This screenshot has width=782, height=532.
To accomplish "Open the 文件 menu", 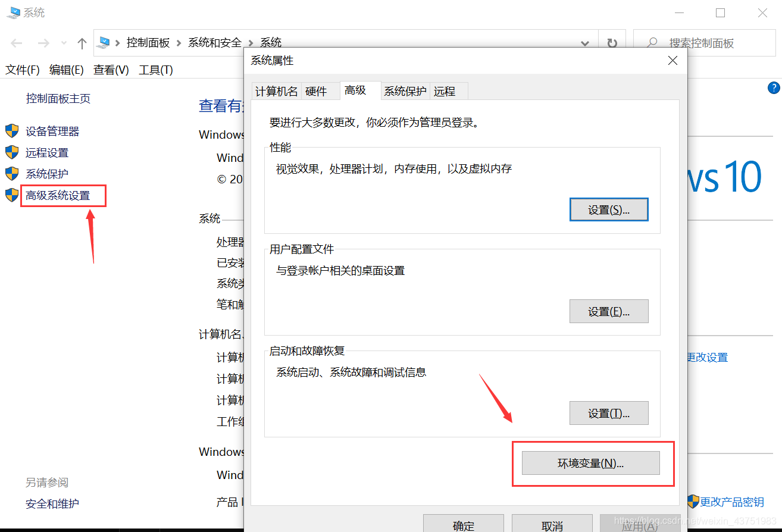I will pos(22,70).
